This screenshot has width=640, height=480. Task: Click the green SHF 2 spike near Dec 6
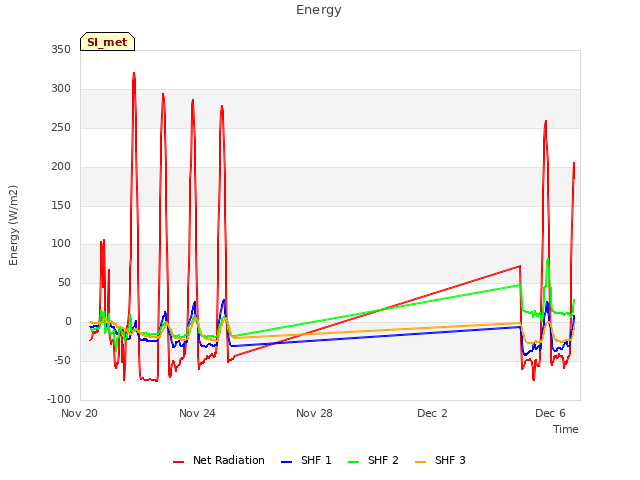(x=548, y=261)
